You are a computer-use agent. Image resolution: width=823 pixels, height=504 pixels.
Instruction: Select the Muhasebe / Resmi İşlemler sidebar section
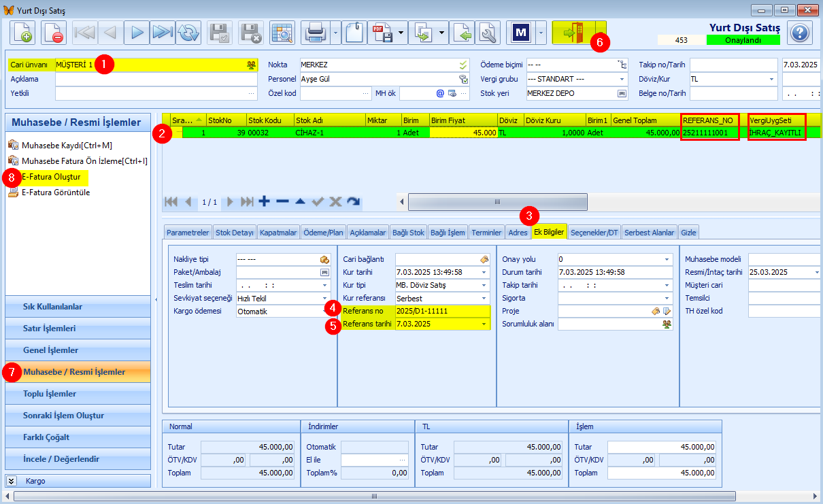[78, 372]
